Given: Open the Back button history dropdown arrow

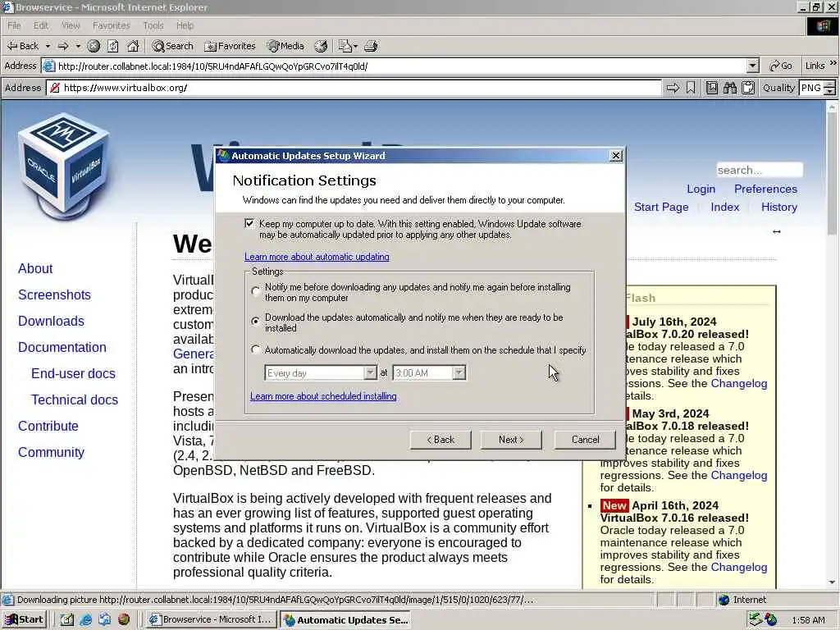Looking at the screenshot, I should click(x=48, y=46).
